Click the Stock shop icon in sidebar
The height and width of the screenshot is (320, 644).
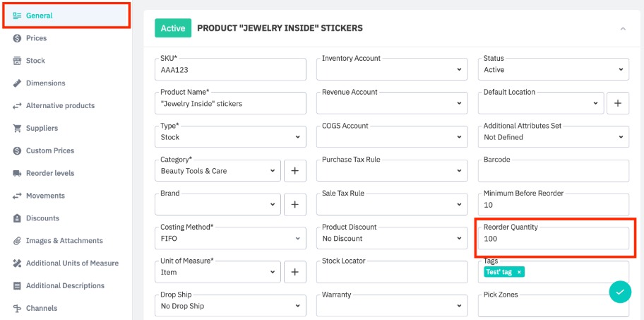click(17, 61)
